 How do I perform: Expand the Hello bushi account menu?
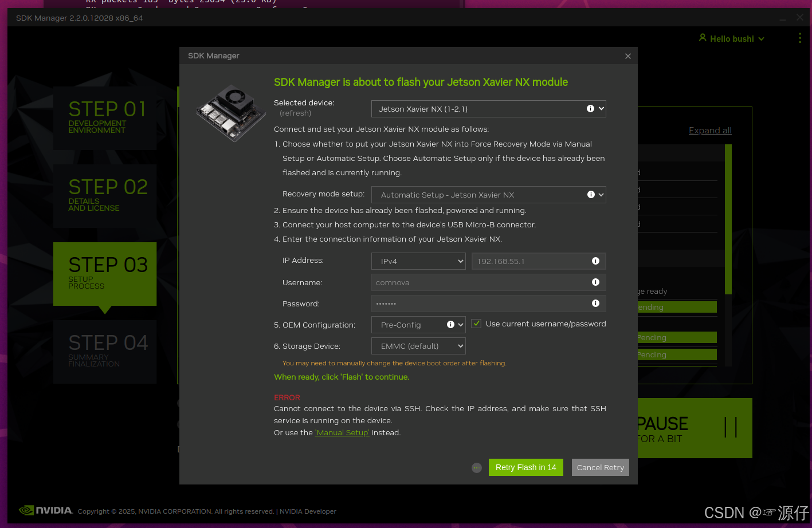732,39
